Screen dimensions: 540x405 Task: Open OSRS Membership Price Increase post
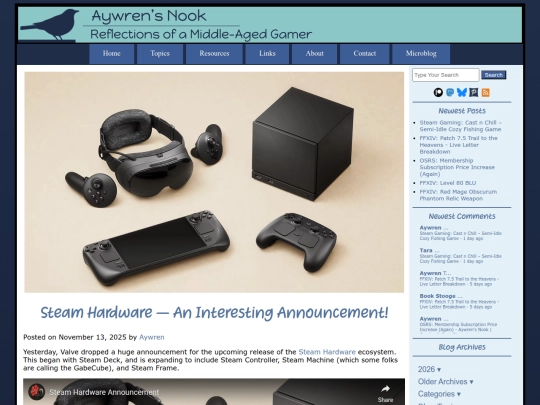457,167
